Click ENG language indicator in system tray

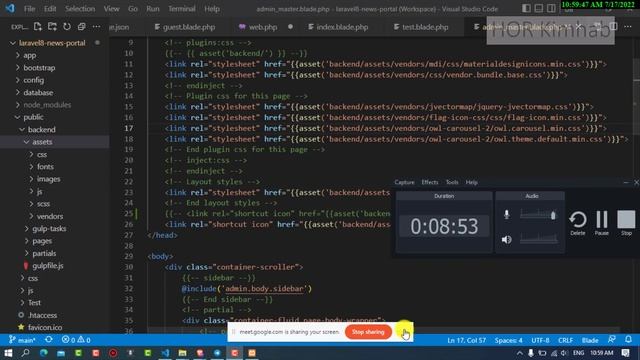578,353
